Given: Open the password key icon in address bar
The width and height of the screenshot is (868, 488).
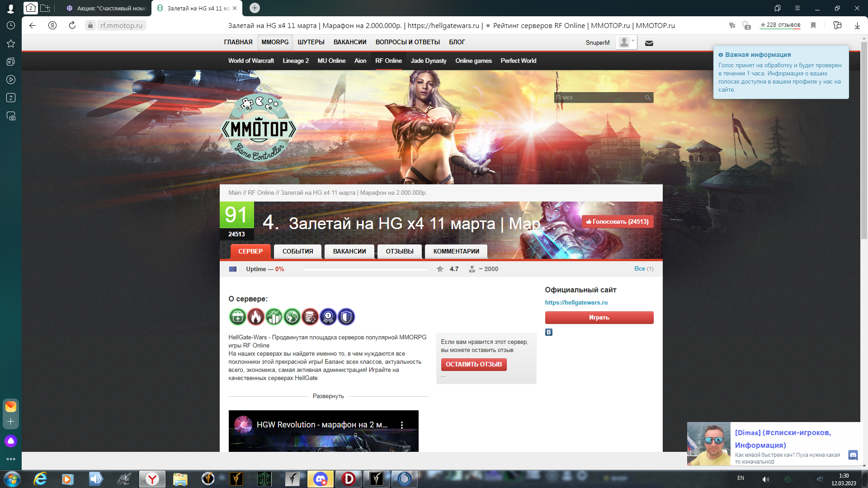Looking at the screenshot, I should [x=732, y=25].
